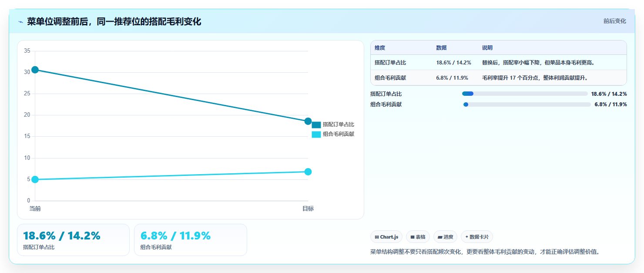Click the title 菜单位调整前后
Viewport: 644px width, 273px height.
pos(114,21)
